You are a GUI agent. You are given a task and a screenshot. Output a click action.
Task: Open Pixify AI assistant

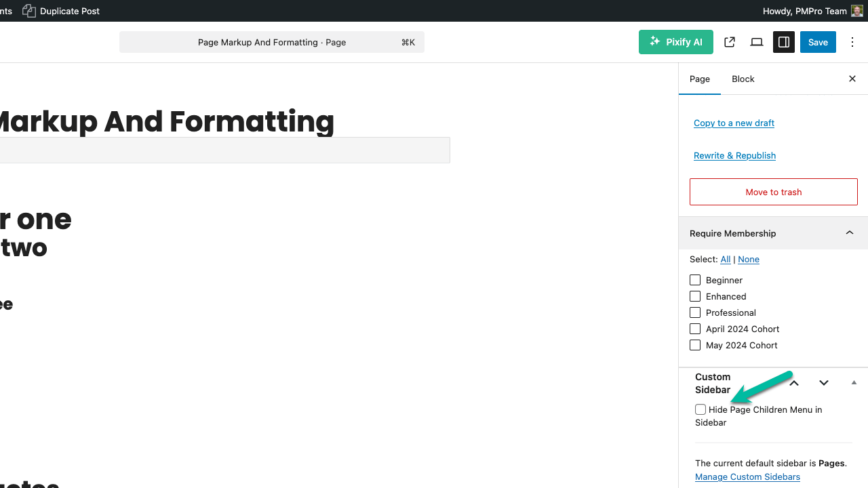675,42
